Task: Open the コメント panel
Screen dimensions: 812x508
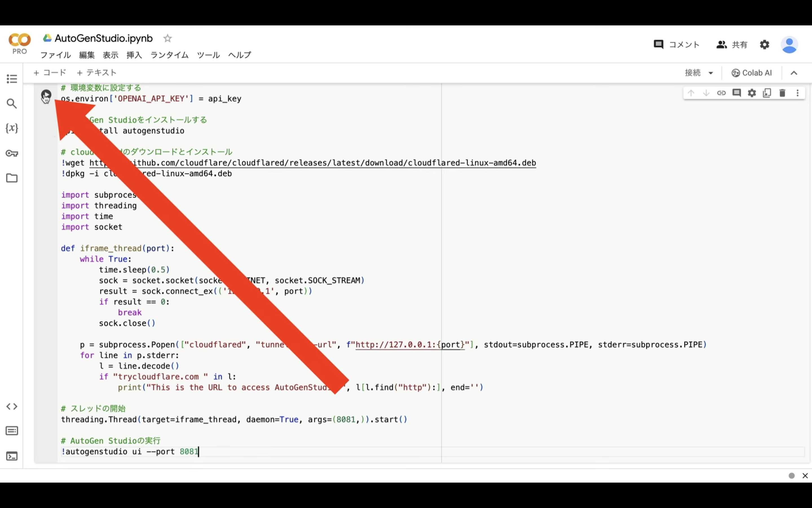Action: (676, 44)
